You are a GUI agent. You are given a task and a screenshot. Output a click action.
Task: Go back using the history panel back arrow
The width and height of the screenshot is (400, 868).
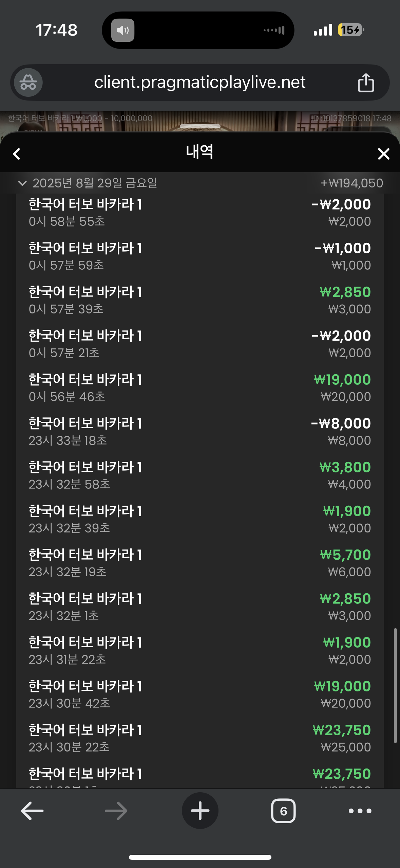pos(17,154)
